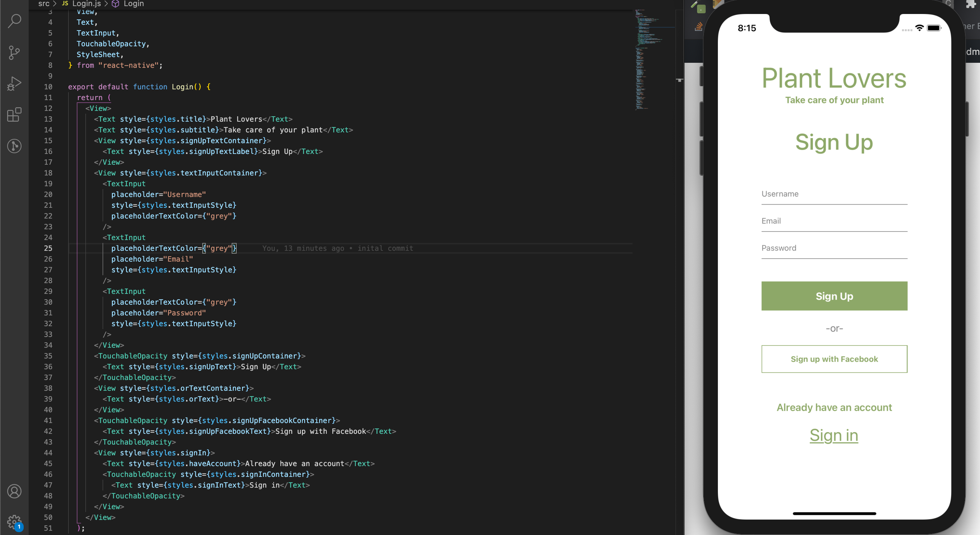Open the Manage settings gear
The image size is (980, 535).
[x=14, y=522]
